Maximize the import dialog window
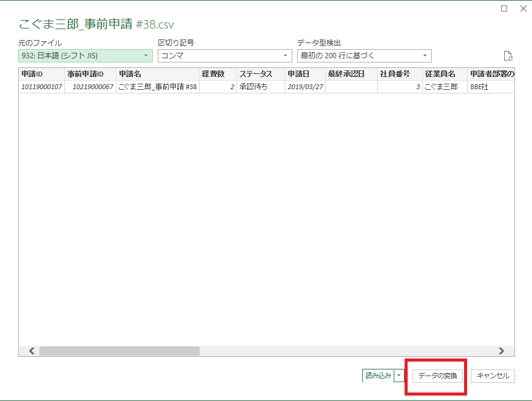 click(x=504, y=8)
